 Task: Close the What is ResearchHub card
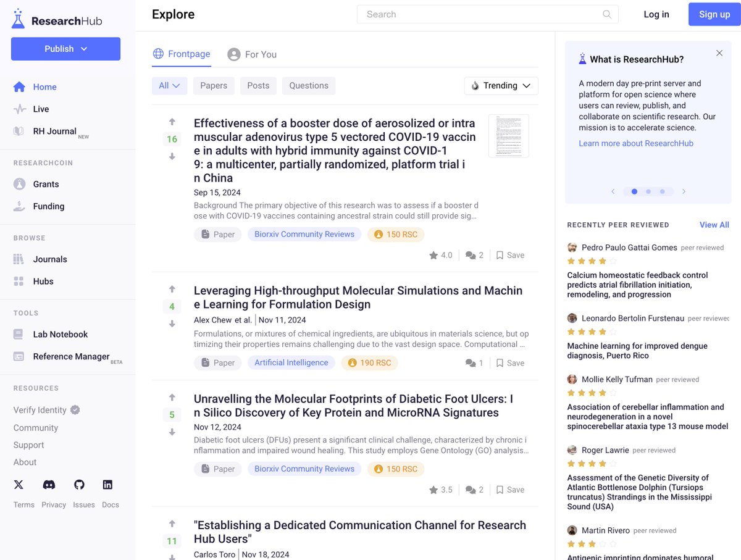(719, 53)
